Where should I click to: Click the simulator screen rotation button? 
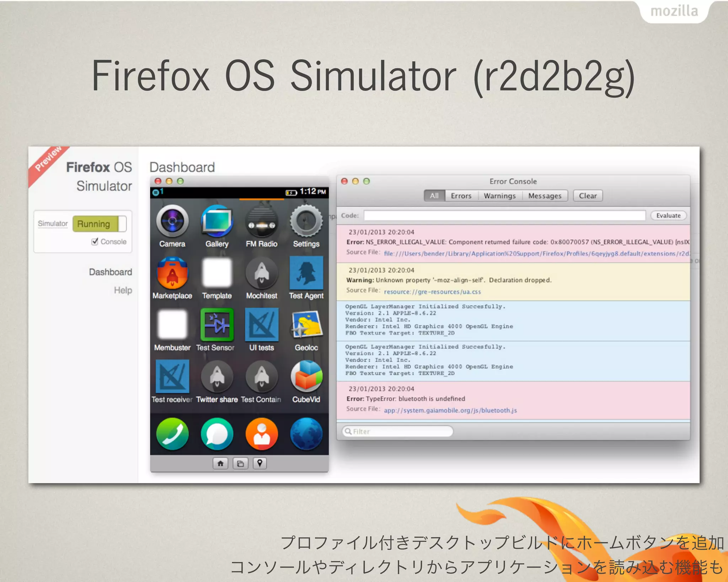tap(240, 463)
